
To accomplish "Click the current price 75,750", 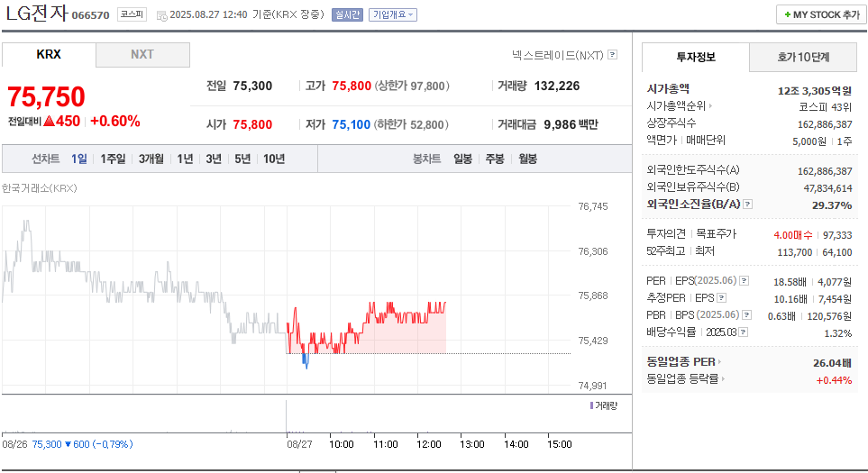I will coord(46,96).
